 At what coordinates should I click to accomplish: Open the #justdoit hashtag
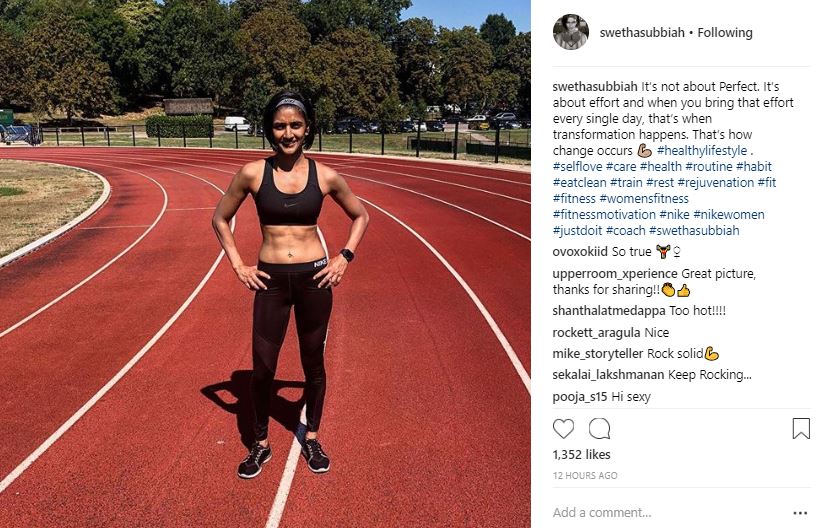(x=577, y=231)
